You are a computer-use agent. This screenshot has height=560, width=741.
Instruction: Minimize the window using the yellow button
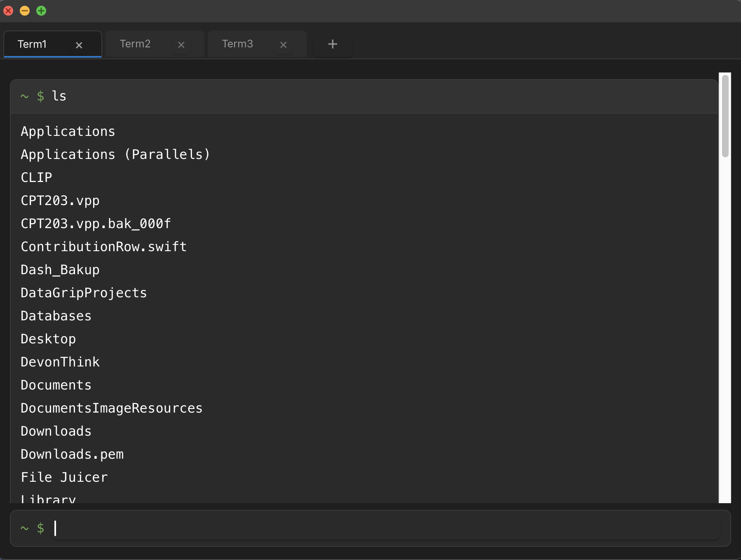[25, 11]
